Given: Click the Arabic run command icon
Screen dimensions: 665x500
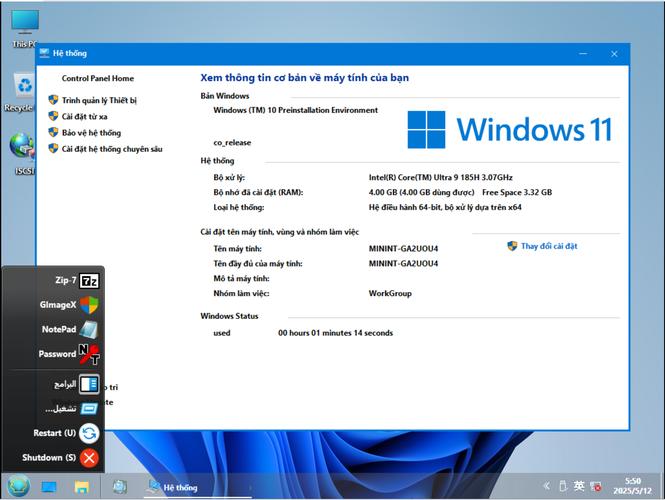Looking at the screenshot, I should click(x=89, y=409).
